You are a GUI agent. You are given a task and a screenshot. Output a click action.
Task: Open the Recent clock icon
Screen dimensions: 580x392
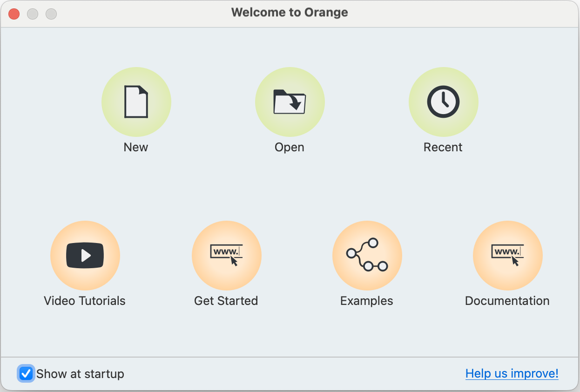coord(443,102)
